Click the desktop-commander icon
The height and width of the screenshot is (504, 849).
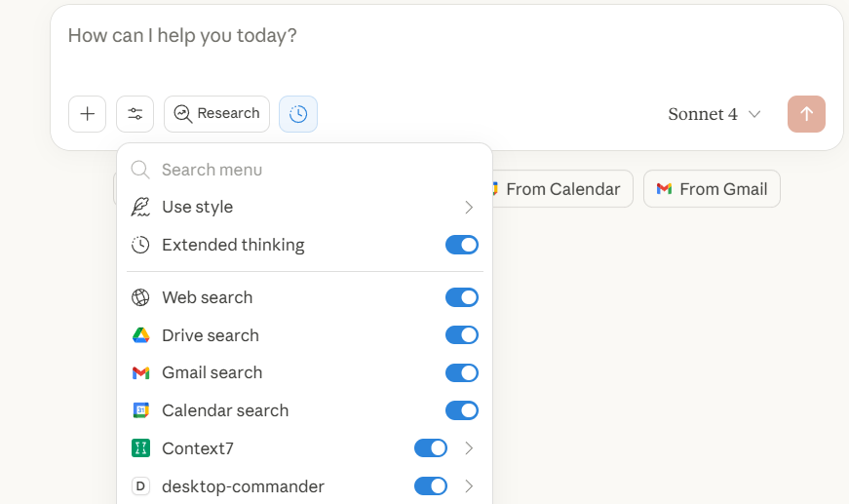[140, 486]
